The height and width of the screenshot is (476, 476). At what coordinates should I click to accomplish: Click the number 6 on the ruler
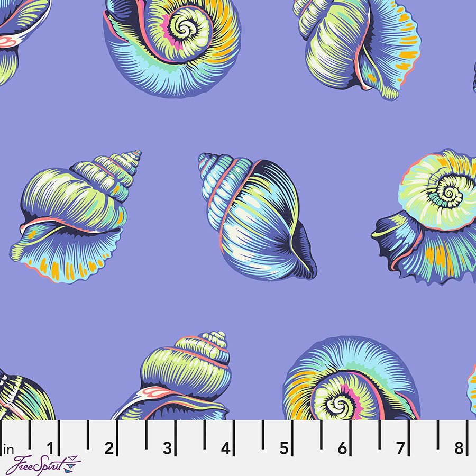coord(342,448)
